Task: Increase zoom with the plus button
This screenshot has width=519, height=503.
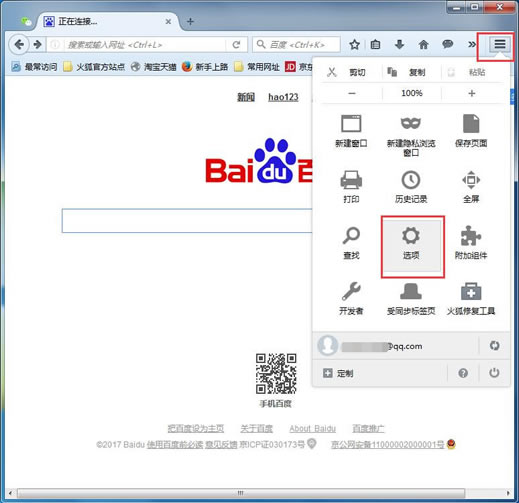Action: (x=471, y=93)
